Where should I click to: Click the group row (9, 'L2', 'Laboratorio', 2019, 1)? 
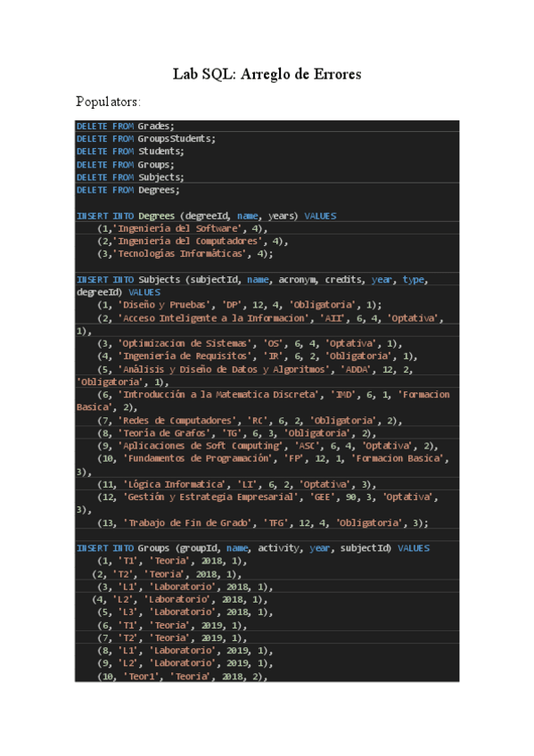pos(185,663)
